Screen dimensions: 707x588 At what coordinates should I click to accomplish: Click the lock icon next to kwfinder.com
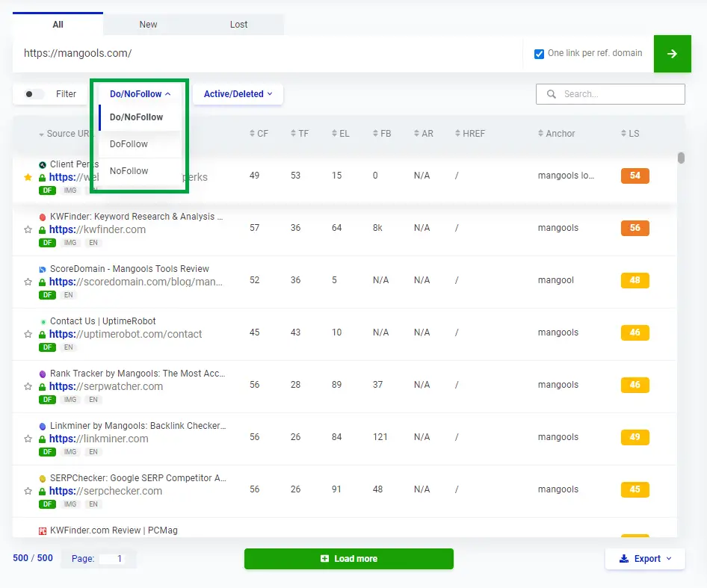[x=42, y=230]
